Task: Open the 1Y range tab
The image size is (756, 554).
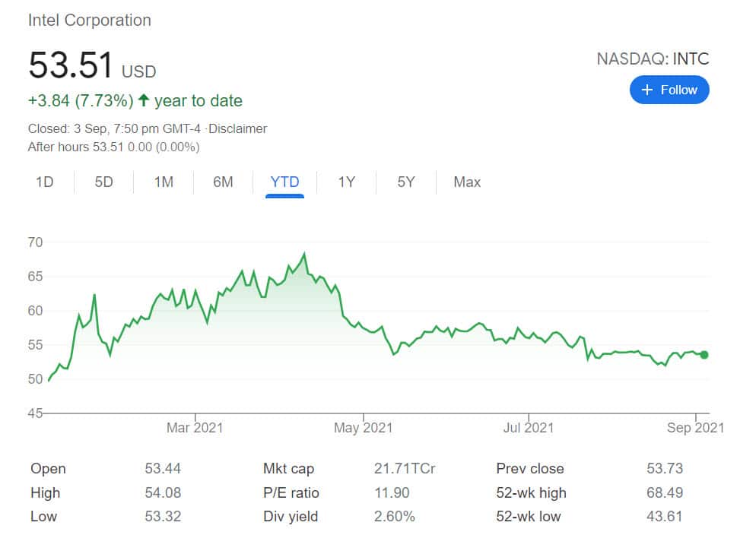Action: (x=346, y=182)
